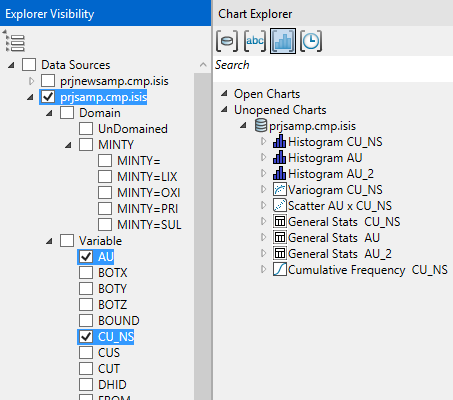The image size is (453, 400).
Task: Enable the prjnewsamp.cmp.isis checkbox
Action: [x=48, y=81]
